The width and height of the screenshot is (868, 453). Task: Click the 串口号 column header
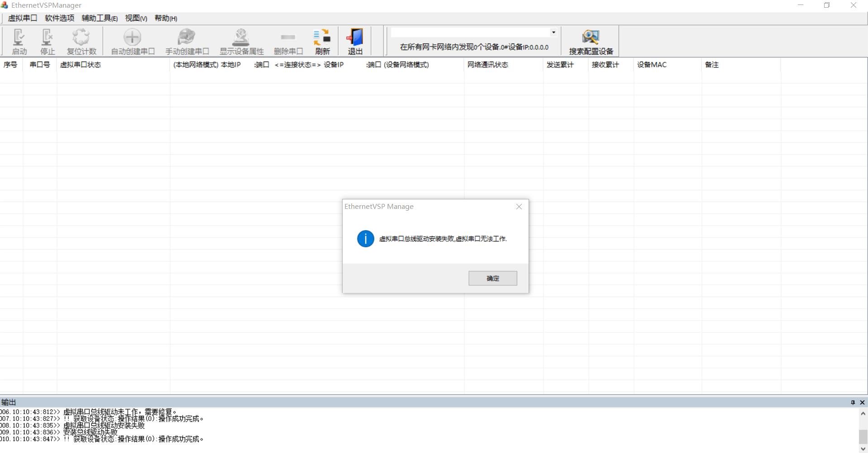40,65
